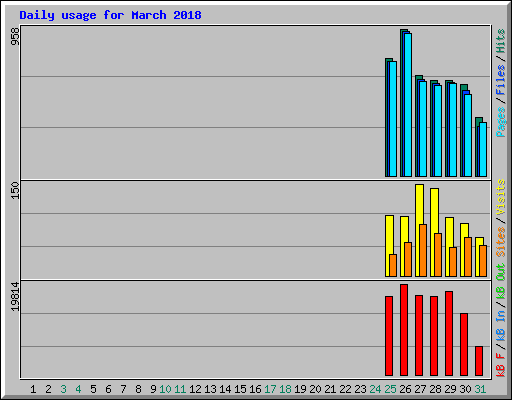Click the cyan pages bar for day 30

468,135
